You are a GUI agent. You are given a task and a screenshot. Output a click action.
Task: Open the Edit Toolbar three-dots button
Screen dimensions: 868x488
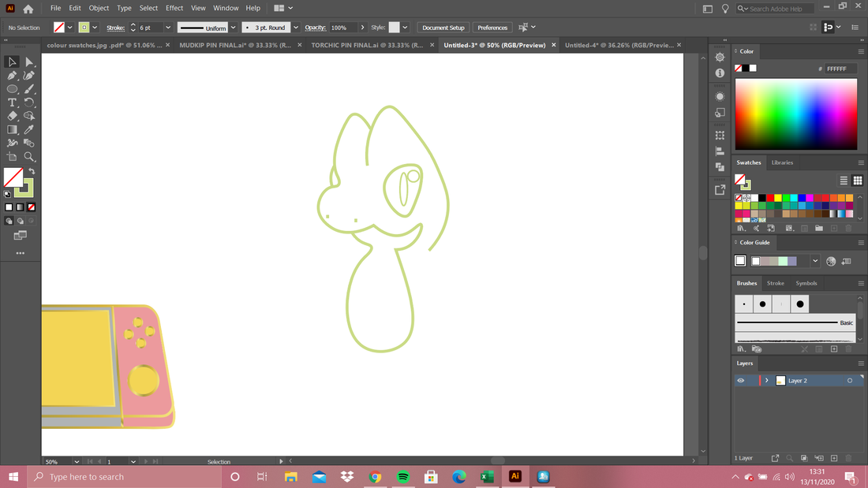[x=21, y=253]
